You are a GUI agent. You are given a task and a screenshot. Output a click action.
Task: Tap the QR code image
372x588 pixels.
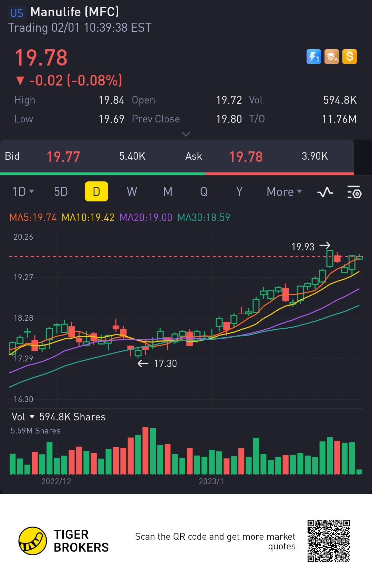pos(329,541)
